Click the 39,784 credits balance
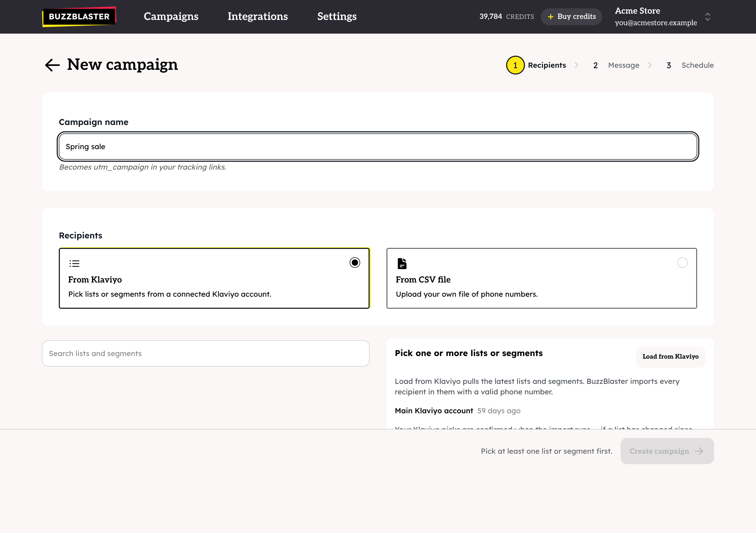Viewport: 756px width, 533px height. point(506,17)
